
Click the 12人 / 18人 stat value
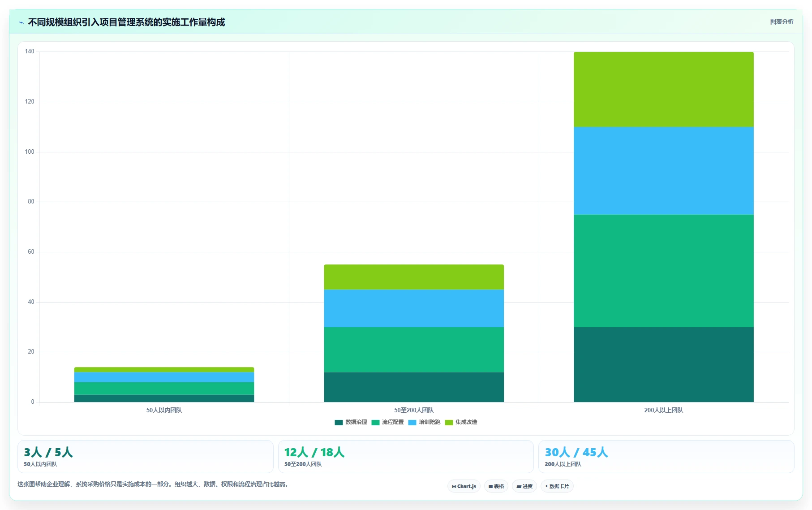click(x=314, y=452)
